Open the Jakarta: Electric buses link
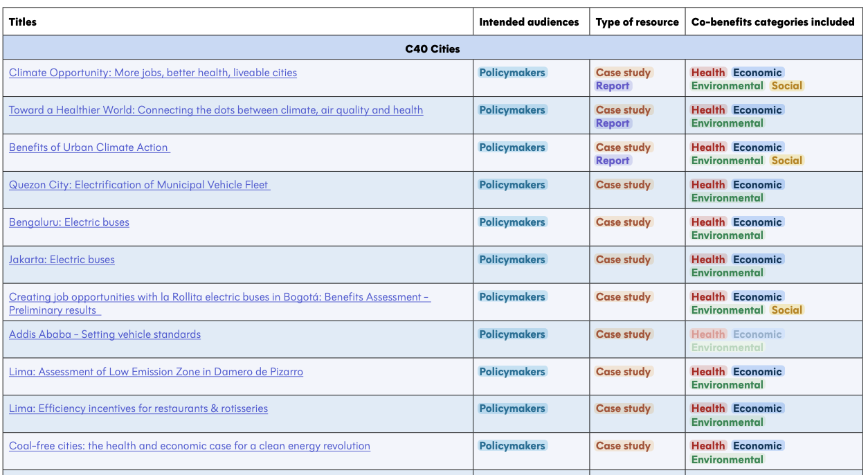Screen dimensions: 868x475 [x=62, y=260]
